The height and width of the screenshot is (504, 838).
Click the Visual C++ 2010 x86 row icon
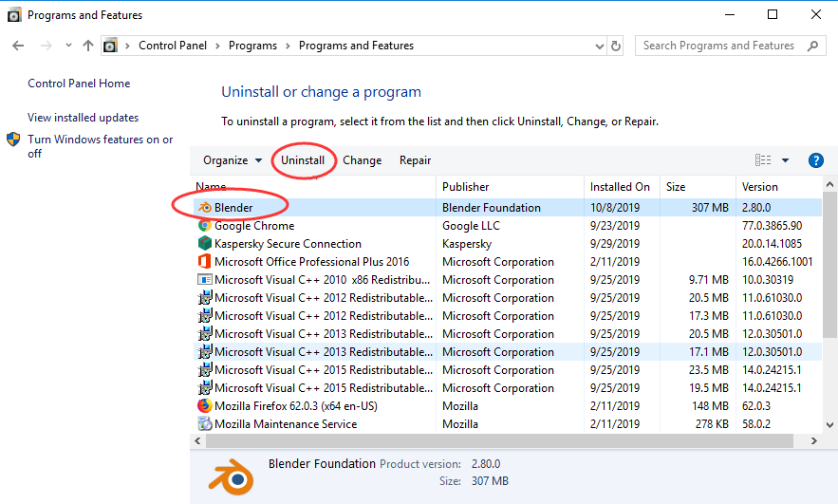(x=205, y=279)
